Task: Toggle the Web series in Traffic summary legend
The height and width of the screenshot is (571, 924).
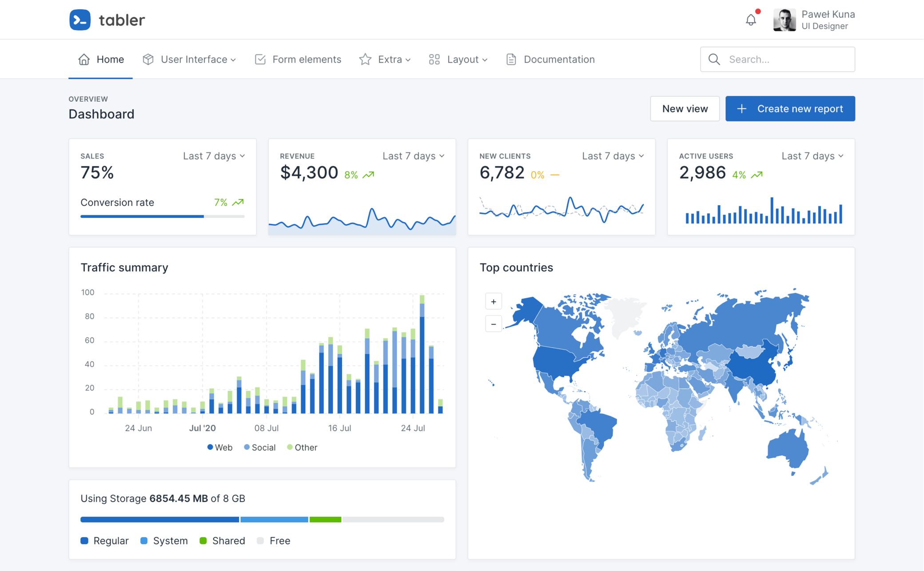Action: click(x=219, y=447)
